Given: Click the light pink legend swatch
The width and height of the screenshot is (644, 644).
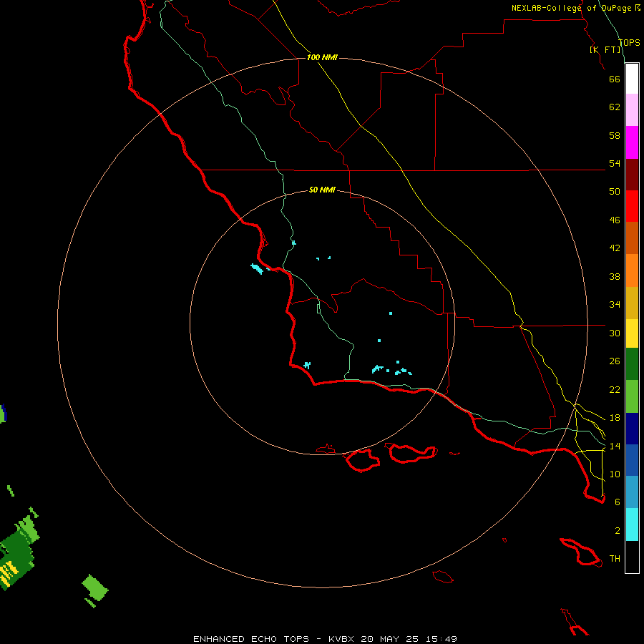Looking at the screenshot, I should 632,110.
